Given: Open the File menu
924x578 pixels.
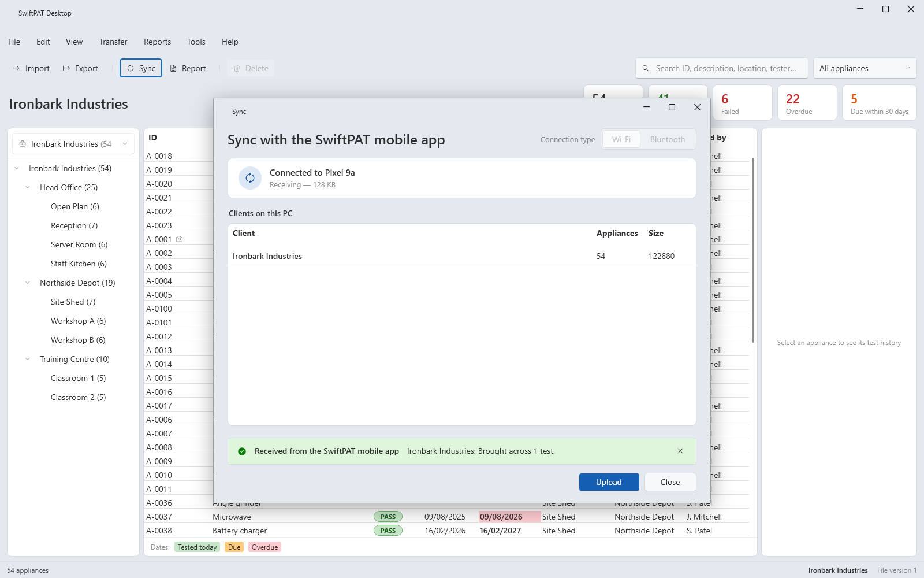Looking at the screenshot, I should (14, 42).
